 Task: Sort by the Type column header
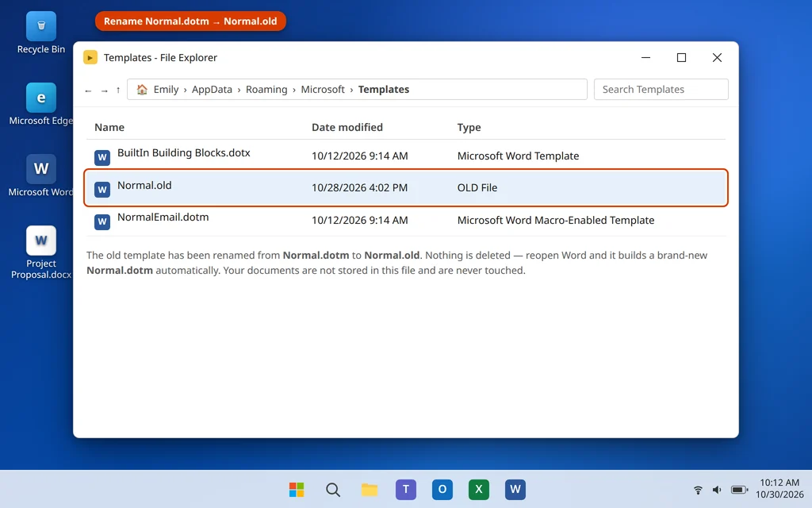click(469, 127)
